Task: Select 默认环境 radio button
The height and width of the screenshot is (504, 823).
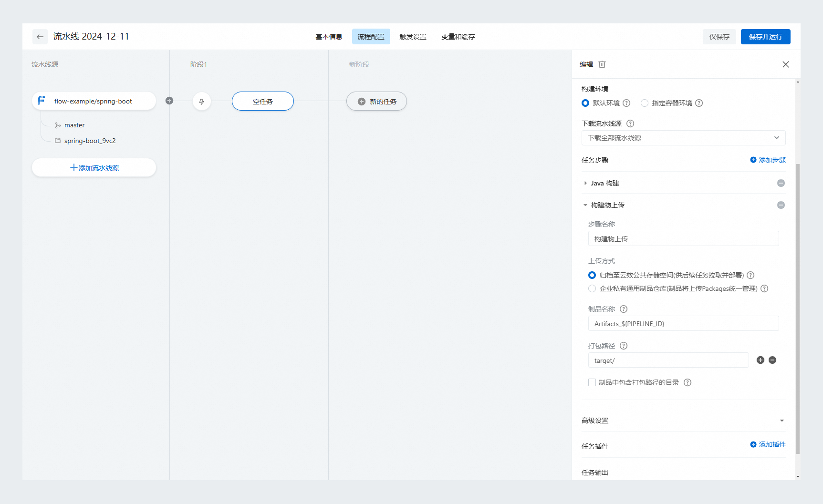Action: pos(585,103)
